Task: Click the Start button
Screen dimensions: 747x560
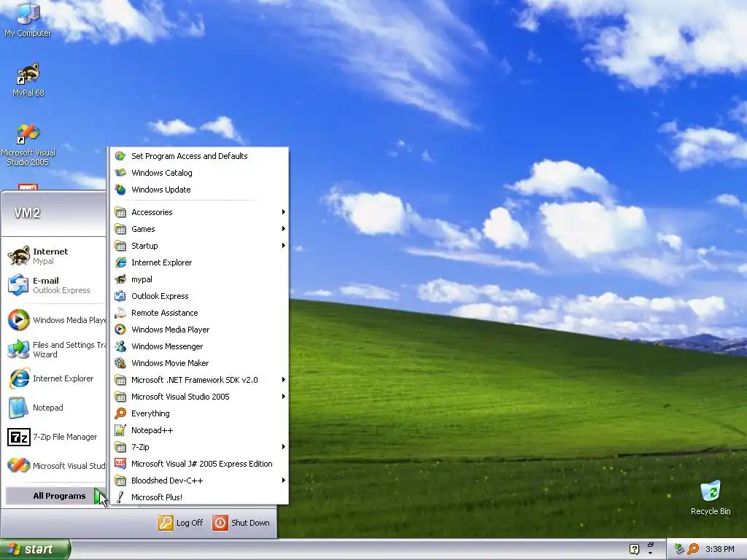Action: 35,549
